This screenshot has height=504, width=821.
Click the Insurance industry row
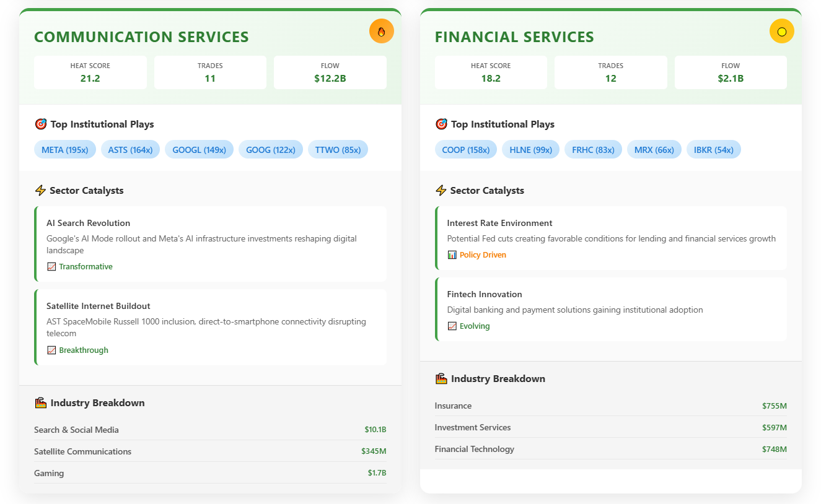click(x=611, y=406)
